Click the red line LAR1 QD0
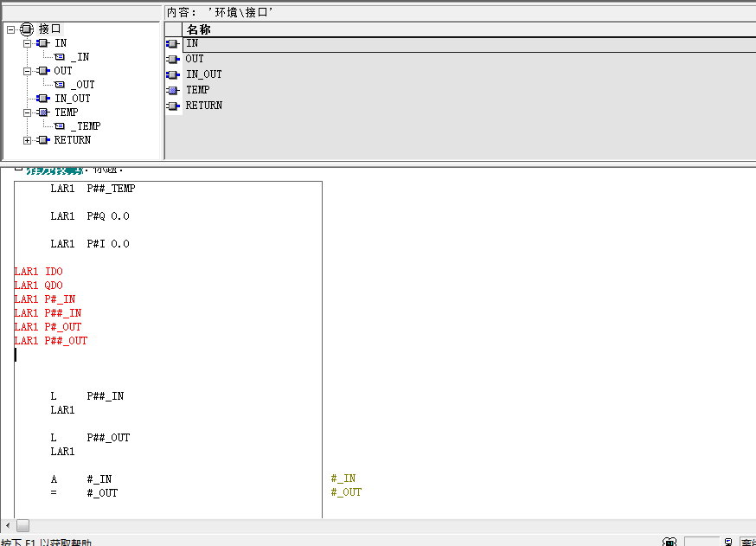The image size is (756, 546). (39, 286)
